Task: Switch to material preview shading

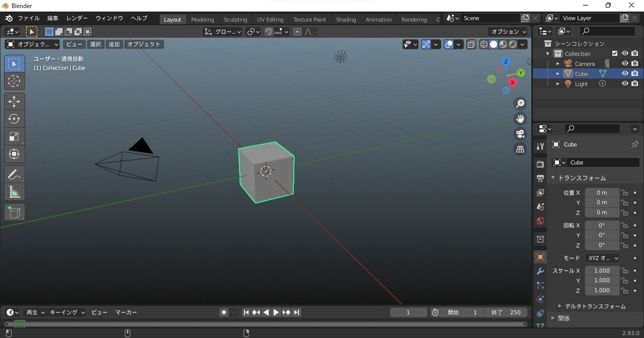Action: click(503, 45)
